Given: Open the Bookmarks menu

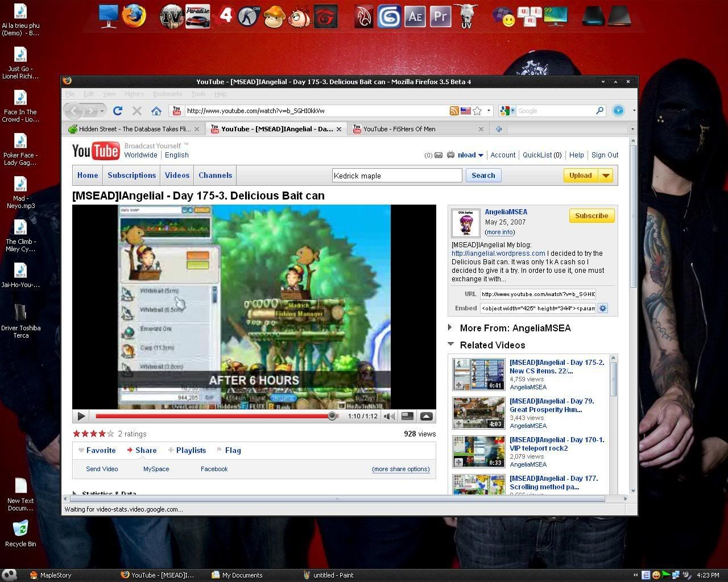Looking at the screenshot, I should (167, 94).
